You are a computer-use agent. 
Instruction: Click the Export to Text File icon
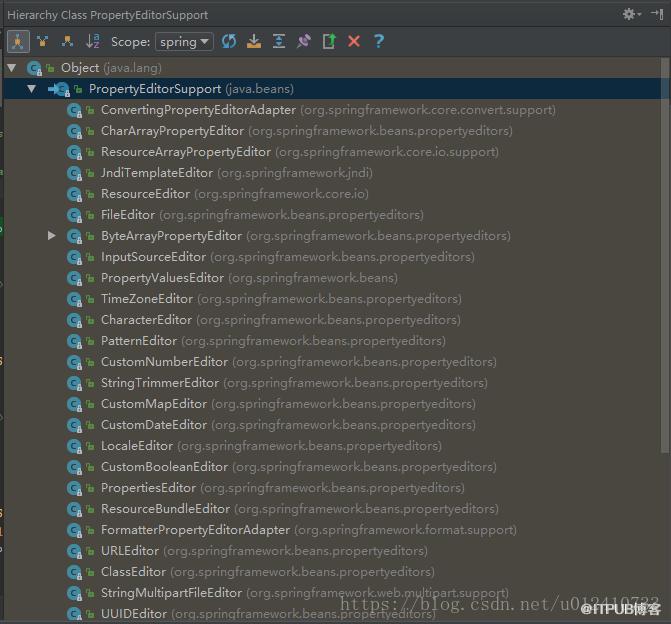click(x=329, y=42)
